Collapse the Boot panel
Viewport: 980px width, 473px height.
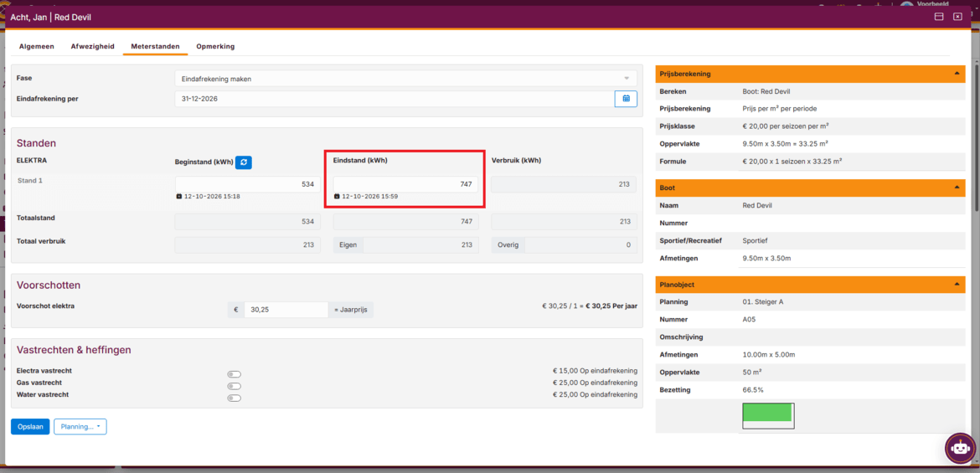point(957,188)
